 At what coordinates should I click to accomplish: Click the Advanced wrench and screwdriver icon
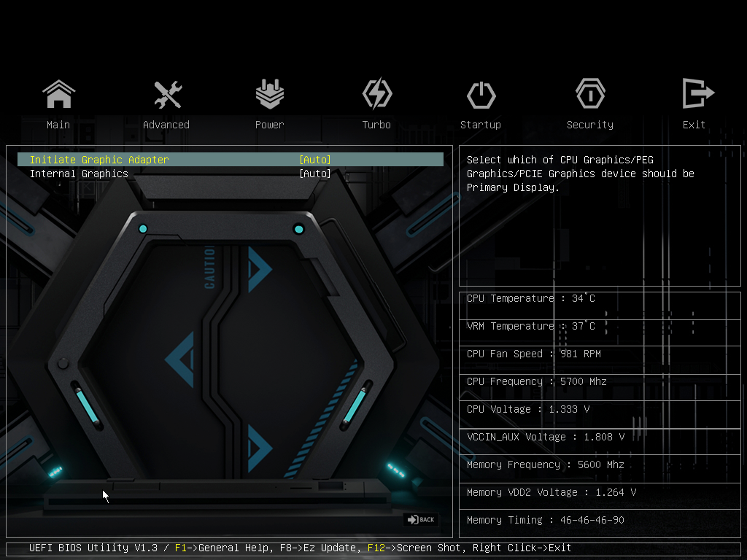click(x=168, y=94)
